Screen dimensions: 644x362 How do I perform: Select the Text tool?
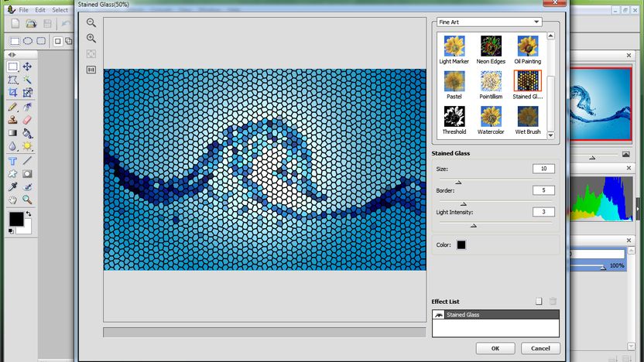coord(12,161)
